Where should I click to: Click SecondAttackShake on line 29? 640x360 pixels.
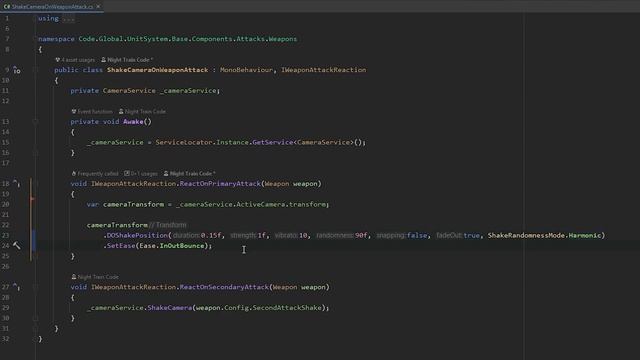click(x=287, y=307)
